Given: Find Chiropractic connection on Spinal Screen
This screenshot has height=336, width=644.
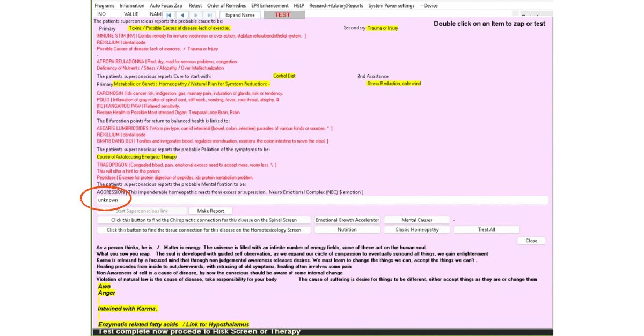Looking at the screenshot, I should 204,220.
